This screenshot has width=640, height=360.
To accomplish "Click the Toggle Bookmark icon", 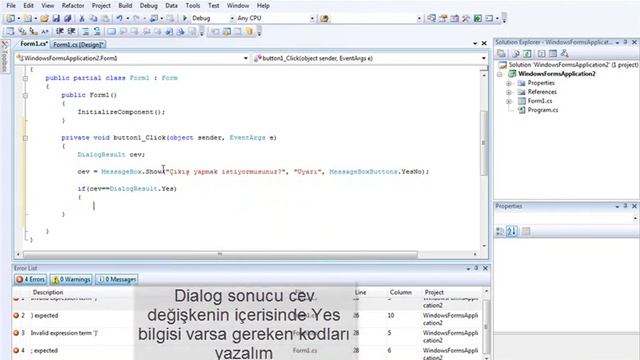I will pyautogui.click(x=111, y=31).
